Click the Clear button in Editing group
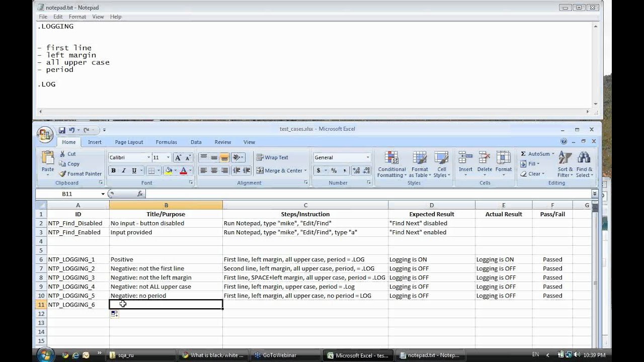Viewport: 644px width, 362px height. [x=532, y=174]
